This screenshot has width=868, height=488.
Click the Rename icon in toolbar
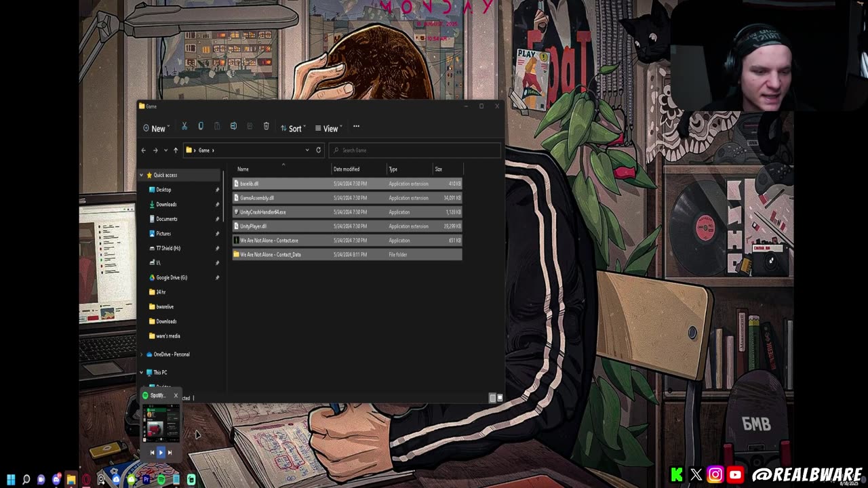coord(233,127)
